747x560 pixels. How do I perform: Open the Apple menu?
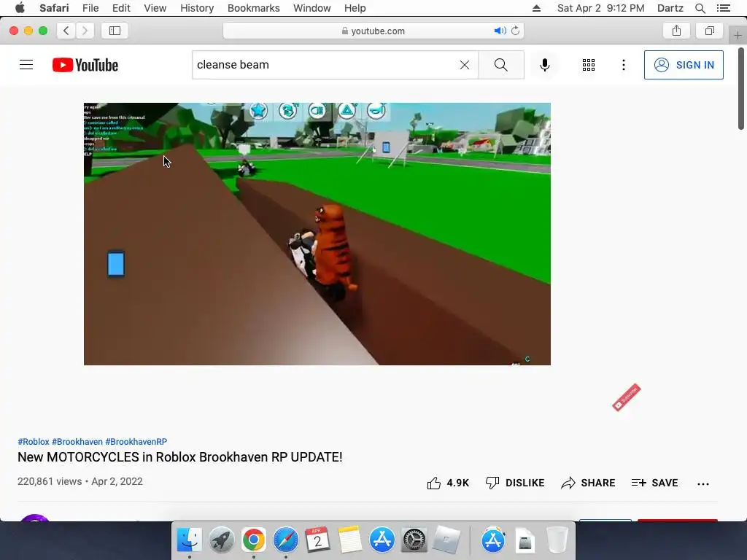point(20,8)
